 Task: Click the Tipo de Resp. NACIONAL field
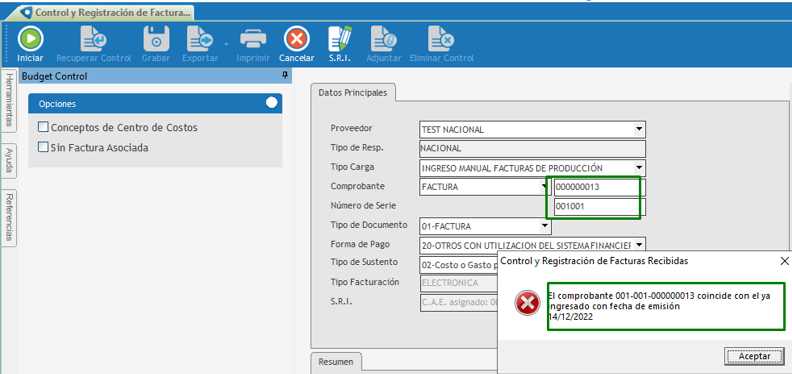tap(532, 149)
